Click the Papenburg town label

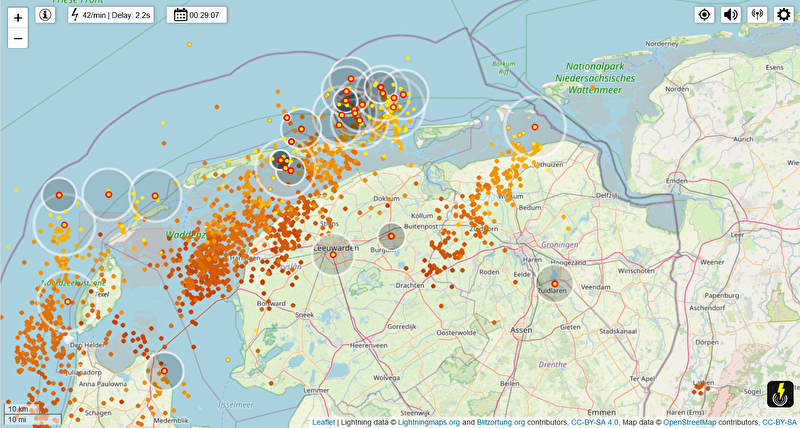tap(722, 295)
